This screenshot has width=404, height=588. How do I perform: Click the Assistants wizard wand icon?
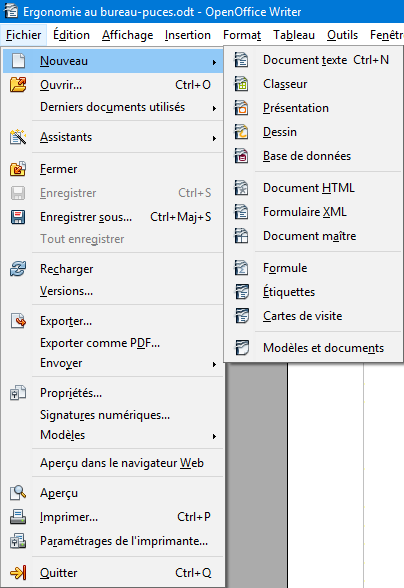(18, 137)
